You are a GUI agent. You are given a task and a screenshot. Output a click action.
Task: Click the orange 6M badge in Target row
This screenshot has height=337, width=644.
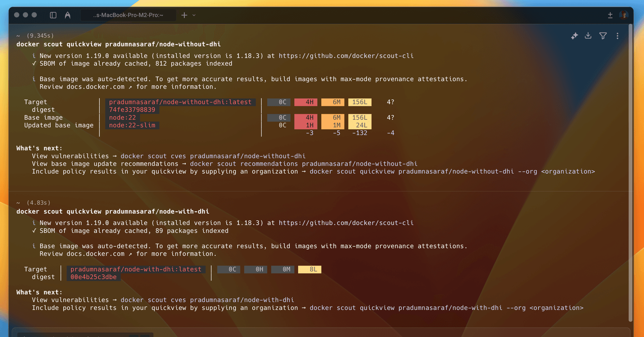[333, 102]
